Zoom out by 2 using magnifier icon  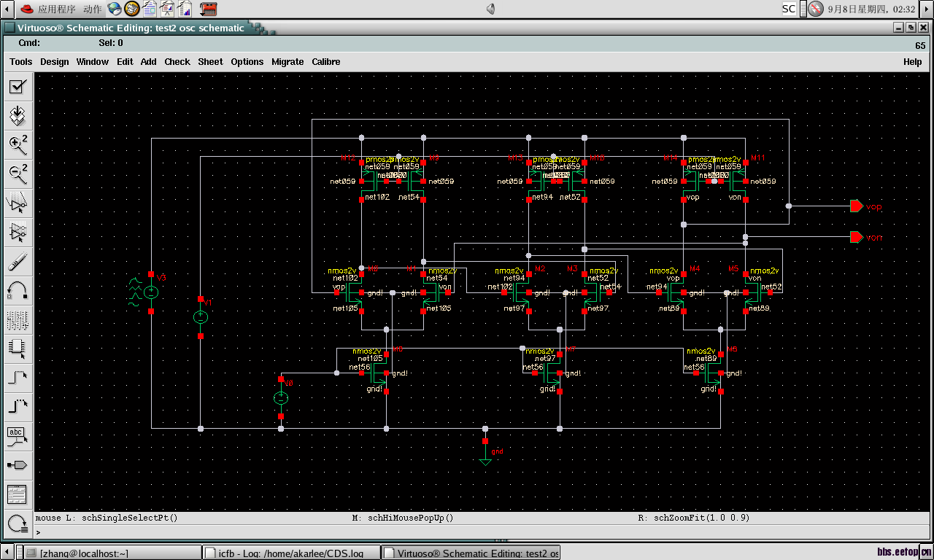click(x=18, y=174)
